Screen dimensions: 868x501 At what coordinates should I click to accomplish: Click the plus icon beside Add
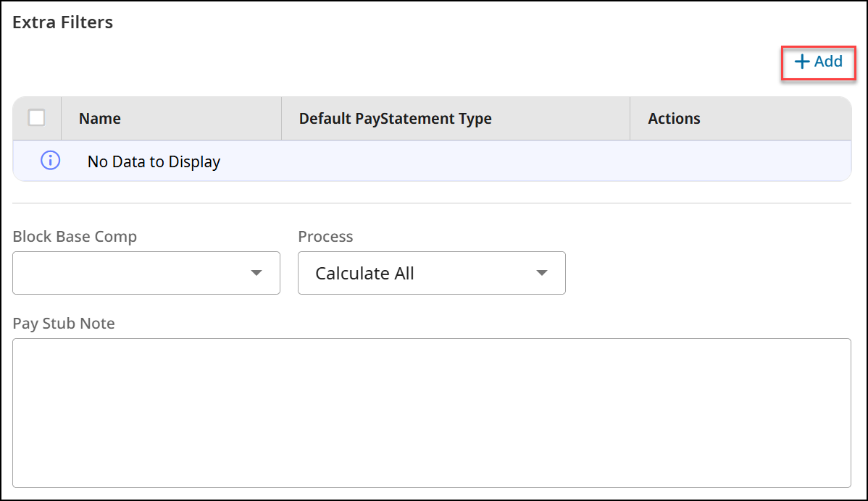[x=801, y=62]
